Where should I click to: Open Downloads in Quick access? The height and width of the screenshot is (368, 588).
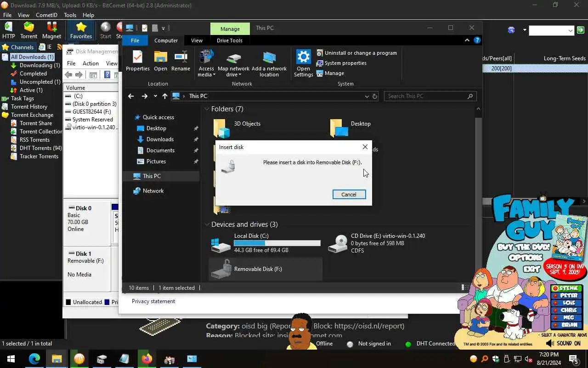[x=160, y=139]
